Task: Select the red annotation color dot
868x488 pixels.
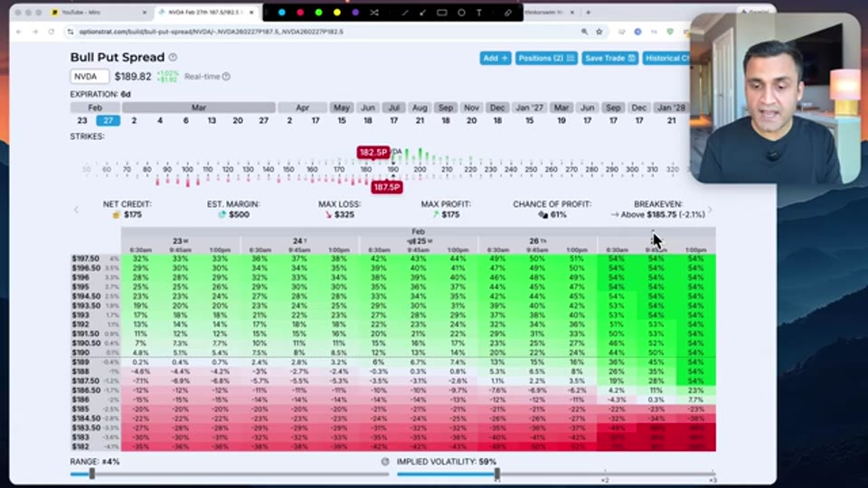Action: 300,12
